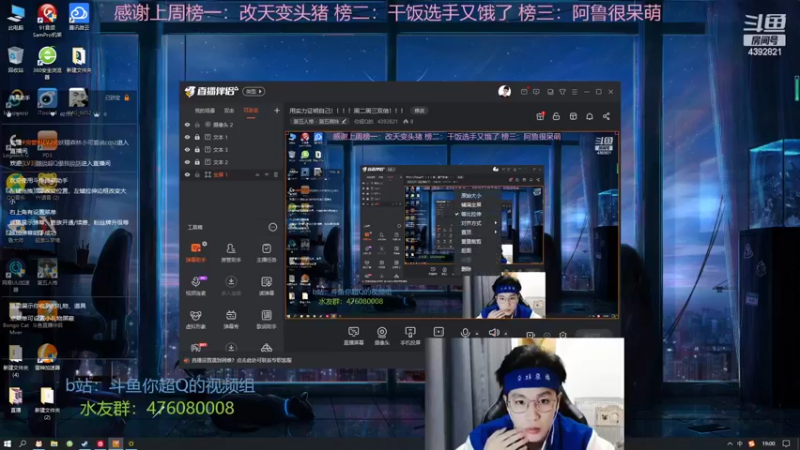
Task: Collapse the 工具箱 toolbox panel
Action: point(272,227)
